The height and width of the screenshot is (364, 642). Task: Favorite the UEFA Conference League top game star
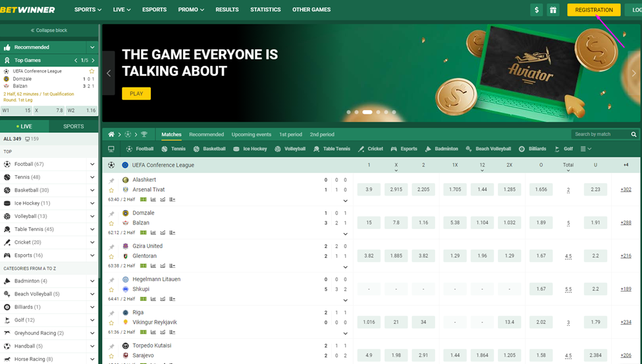click(x=92, y=71)
